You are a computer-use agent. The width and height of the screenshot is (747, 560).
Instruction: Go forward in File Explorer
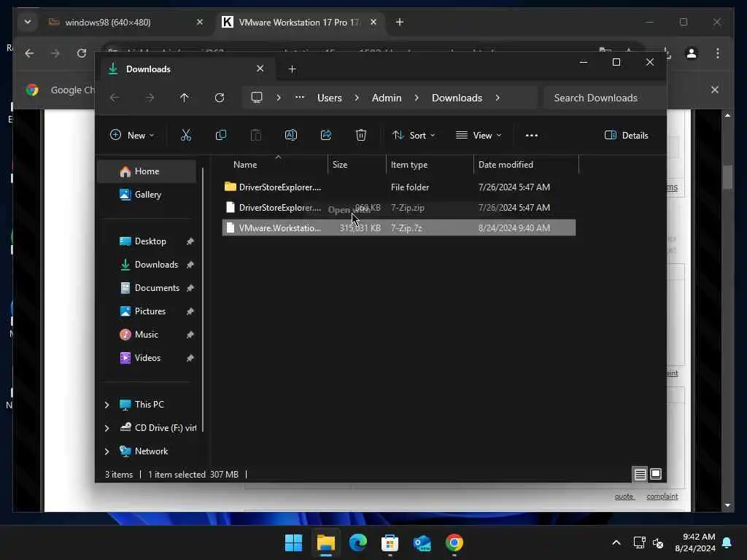tap(150, 98)
